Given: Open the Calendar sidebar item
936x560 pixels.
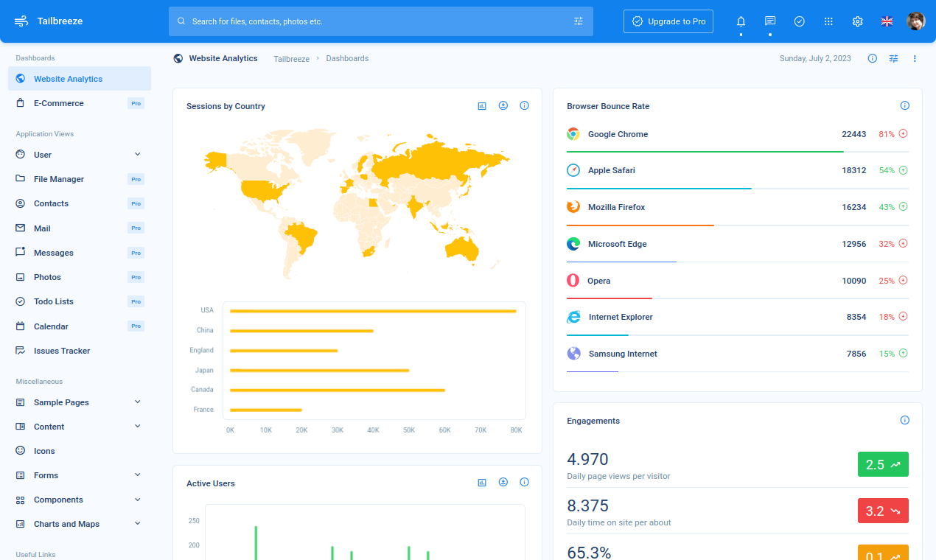Looking at the screenshot, I should (x=80, y=326).
